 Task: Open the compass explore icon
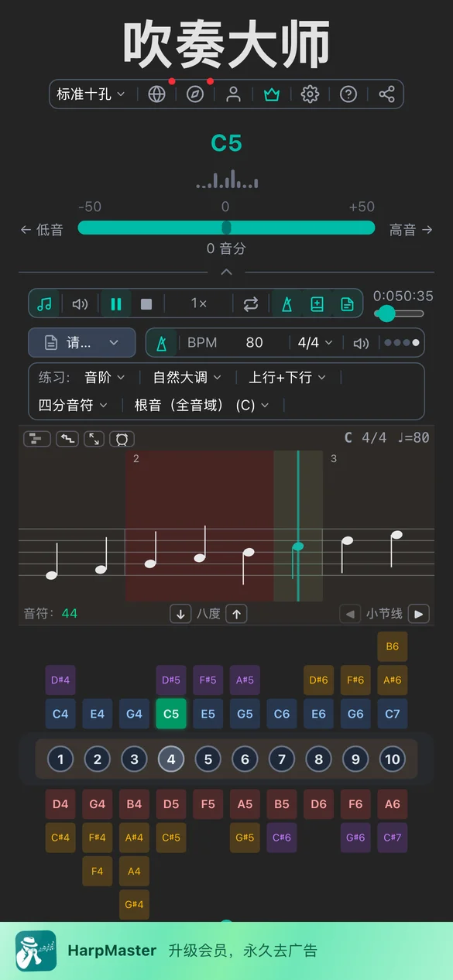pyautogui.click(x=195, y=94)
